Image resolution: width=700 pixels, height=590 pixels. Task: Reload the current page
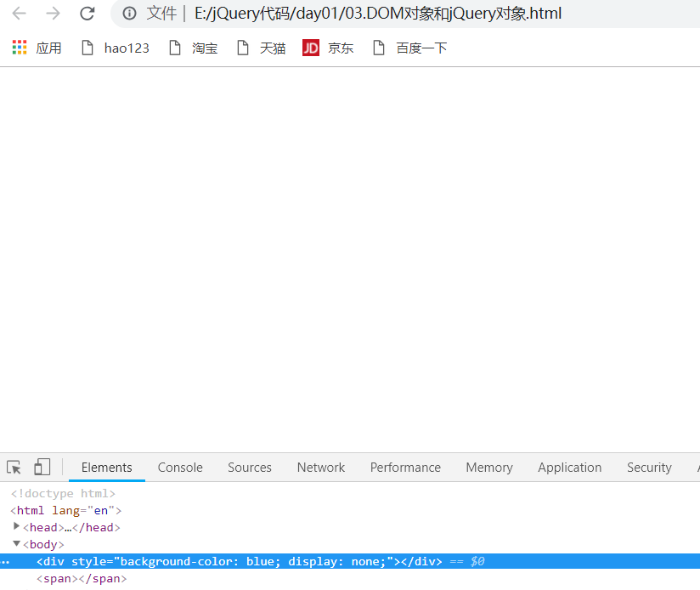click(x=87, y=14)
